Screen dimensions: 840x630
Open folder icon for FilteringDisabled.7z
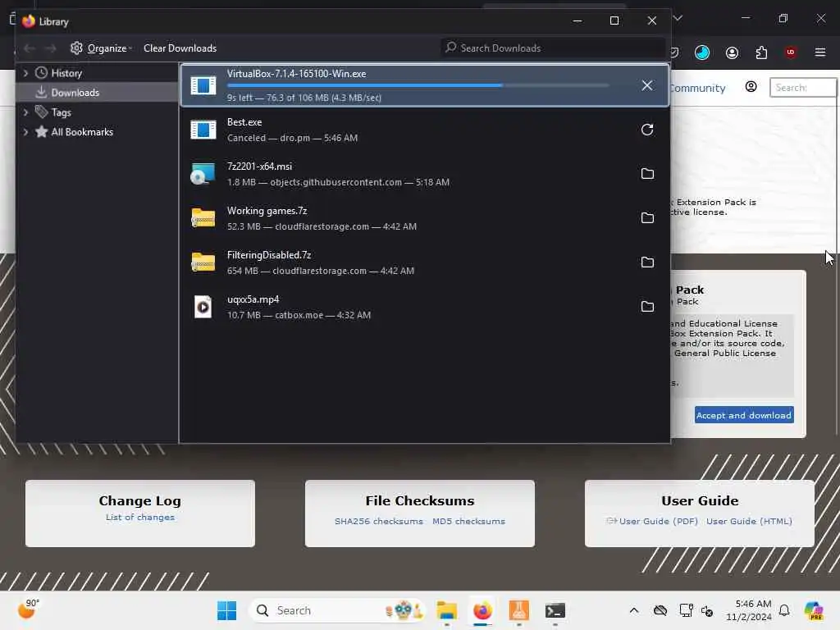[x=647, y=262]
